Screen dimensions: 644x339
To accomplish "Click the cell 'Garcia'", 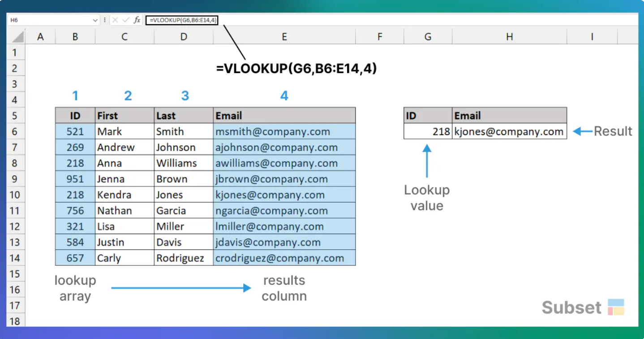I will tap(184, 210).
